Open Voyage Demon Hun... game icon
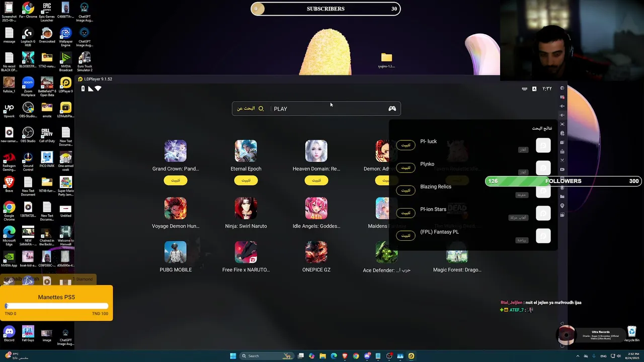 [x=176, y=208]
